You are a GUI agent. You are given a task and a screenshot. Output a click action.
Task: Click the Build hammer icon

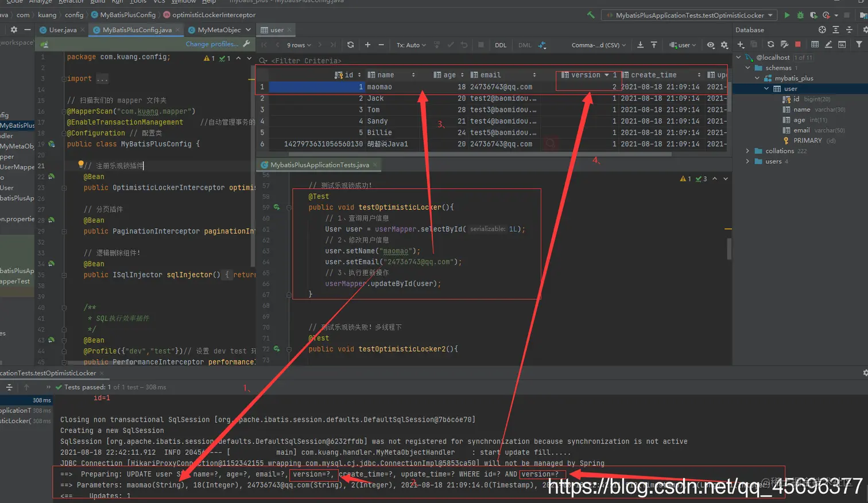click(x=591, y=15)
